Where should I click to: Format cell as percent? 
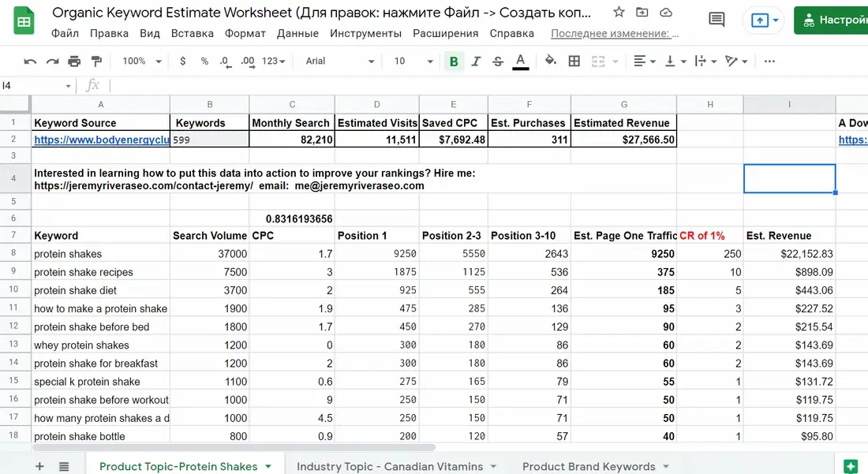[204, 62]
